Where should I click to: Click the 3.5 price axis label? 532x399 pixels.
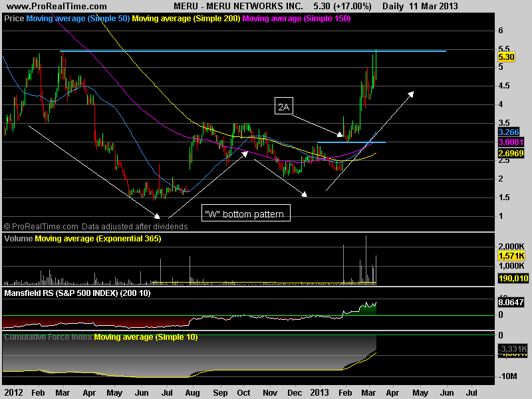504,123
